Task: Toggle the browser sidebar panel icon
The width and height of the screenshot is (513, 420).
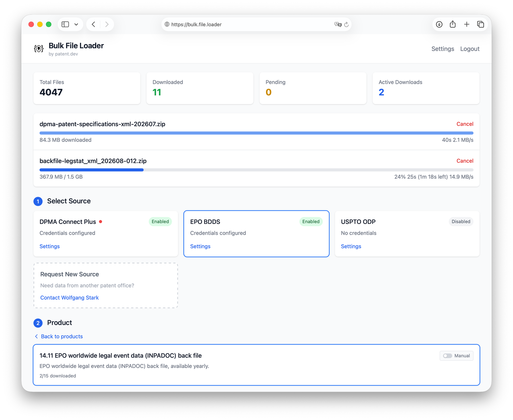Action: [x=65, y=24]
